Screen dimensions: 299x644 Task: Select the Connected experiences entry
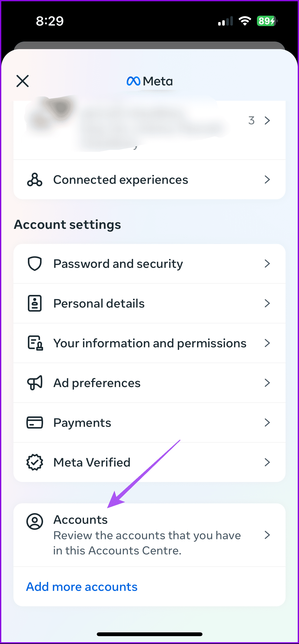[x=121, y=179]
